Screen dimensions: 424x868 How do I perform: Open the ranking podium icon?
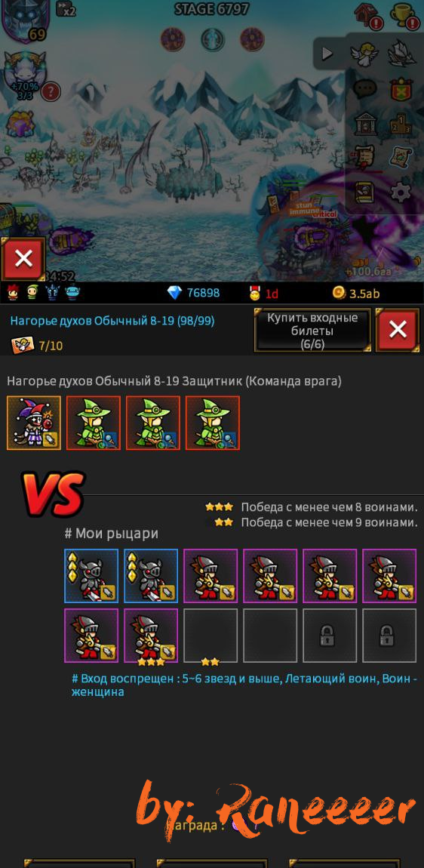(401, 124)
